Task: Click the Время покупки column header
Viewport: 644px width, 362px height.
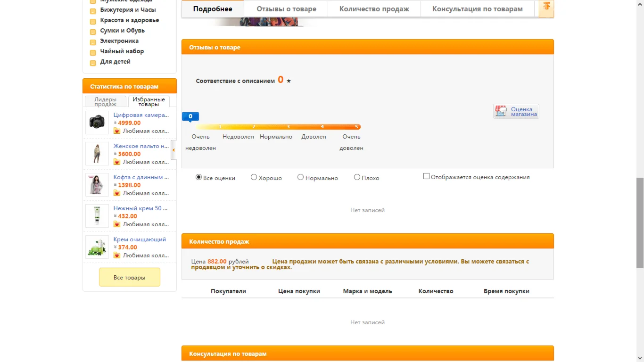Action: (x=506, y=291)
